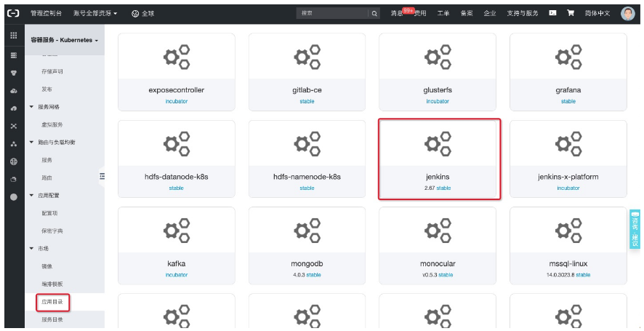Click the crossed-arrows icon in left rail
The image size is (644, 331).
[x=14, y=127]
